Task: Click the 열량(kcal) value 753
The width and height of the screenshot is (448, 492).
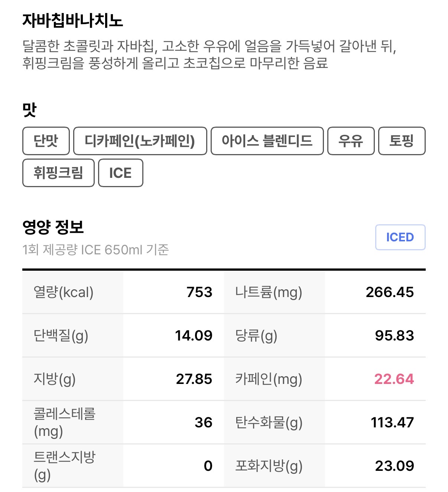Action: (199, 292)
